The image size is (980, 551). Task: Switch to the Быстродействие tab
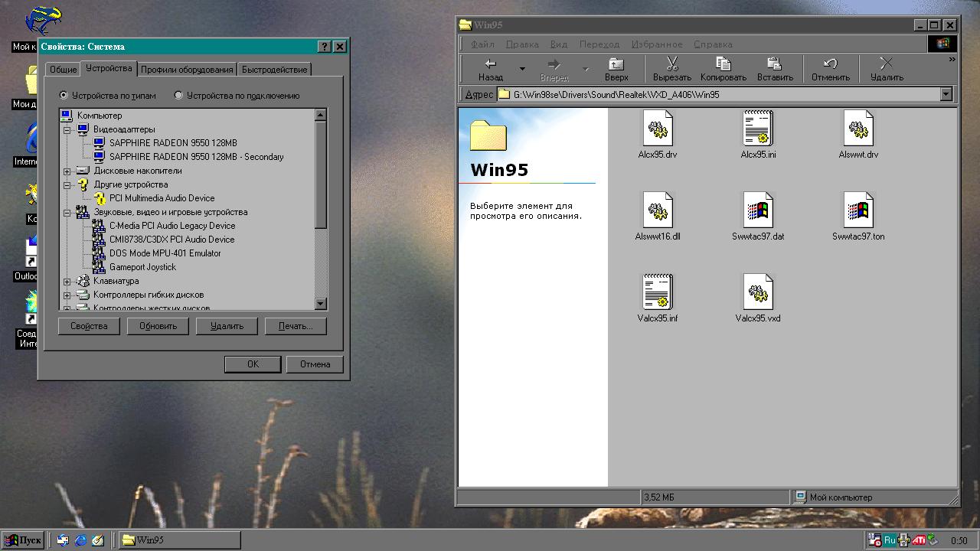(x=274, y=70)
